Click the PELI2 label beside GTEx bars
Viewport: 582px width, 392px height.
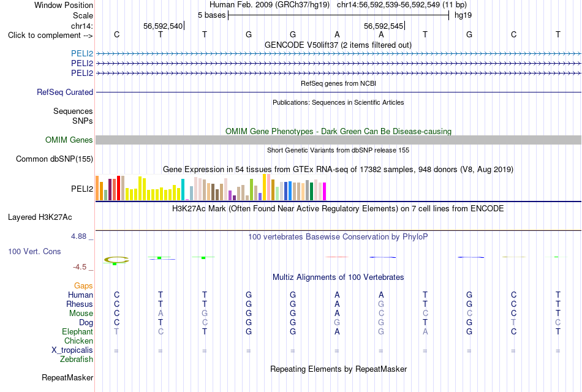pos(82,189)
